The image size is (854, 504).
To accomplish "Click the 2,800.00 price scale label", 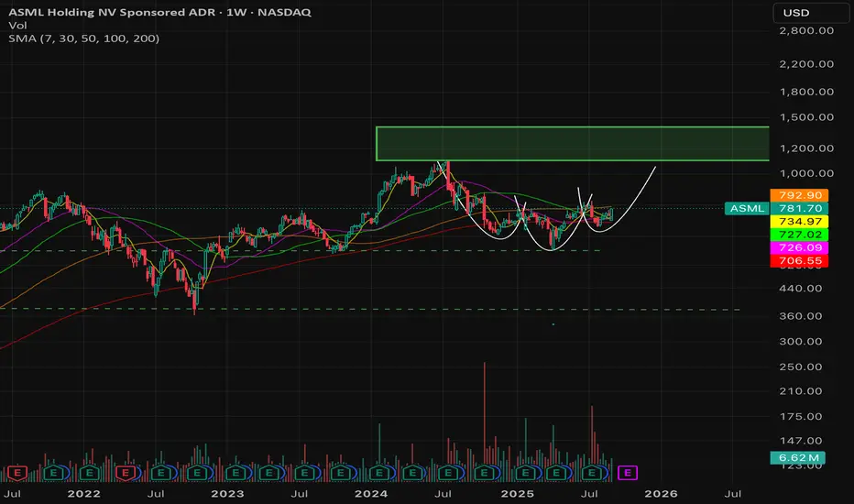I will pos(806,30).
